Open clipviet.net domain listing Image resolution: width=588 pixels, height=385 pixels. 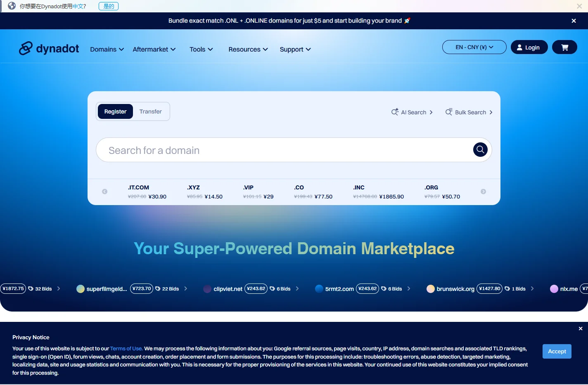228,289
